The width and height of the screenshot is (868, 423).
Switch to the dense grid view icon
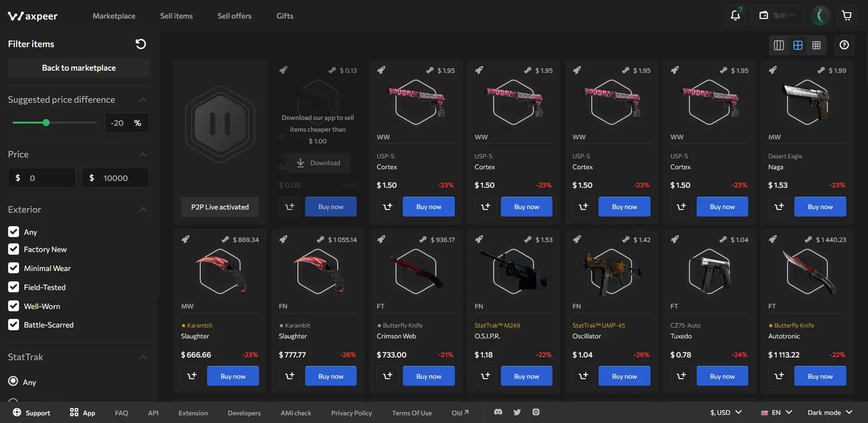[x=816, y=45]
